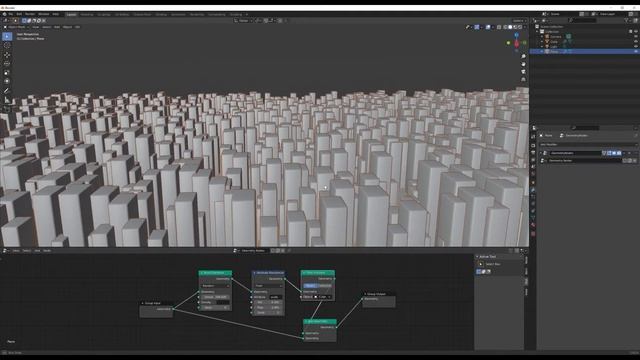Toggle GeometryNodes modifier viewport display
The image size is (640, 360).
[614, 153]
